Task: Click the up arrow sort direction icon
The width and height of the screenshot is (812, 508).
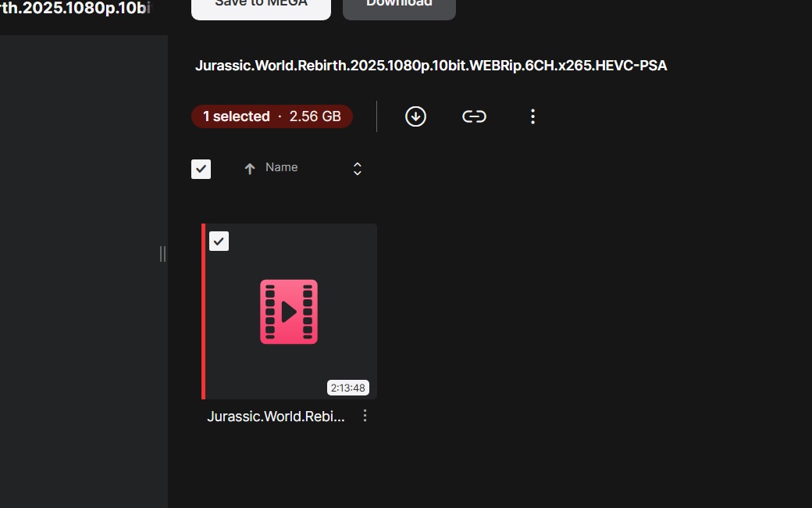Action: [x=250, y=169]
